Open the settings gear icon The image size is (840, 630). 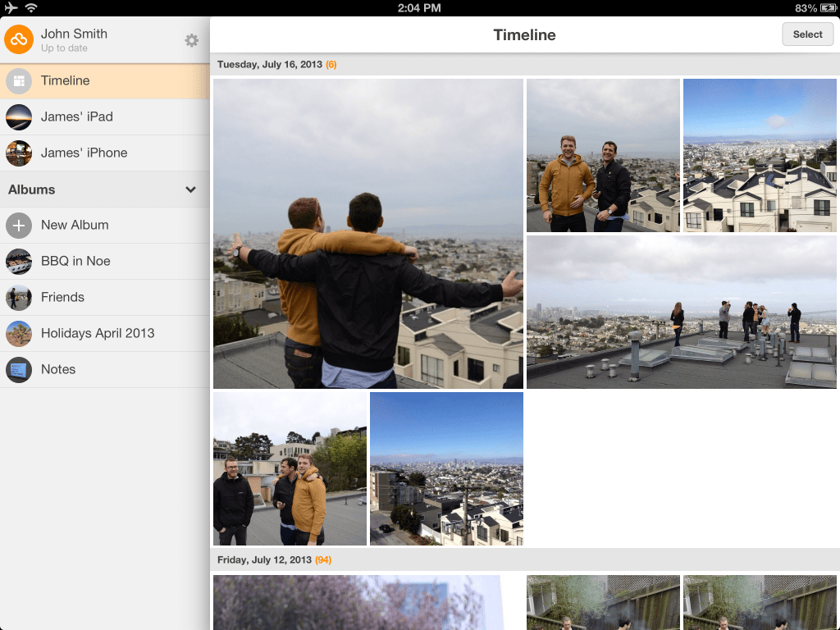tap(191, 40)
